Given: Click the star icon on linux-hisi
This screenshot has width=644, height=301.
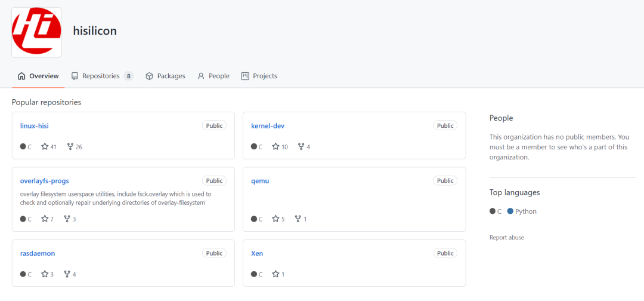Looking at the screenshot, I should coord(45,146).
